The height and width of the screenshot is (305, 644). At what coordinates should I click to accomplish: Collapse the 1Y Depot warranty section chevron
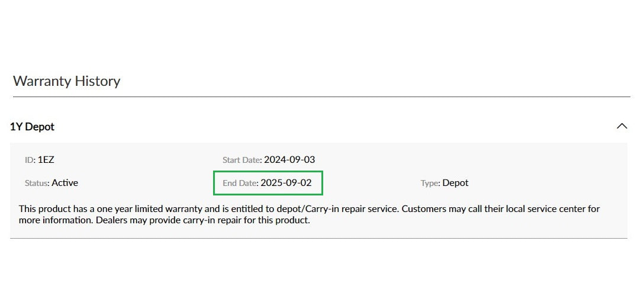(622, 126)
